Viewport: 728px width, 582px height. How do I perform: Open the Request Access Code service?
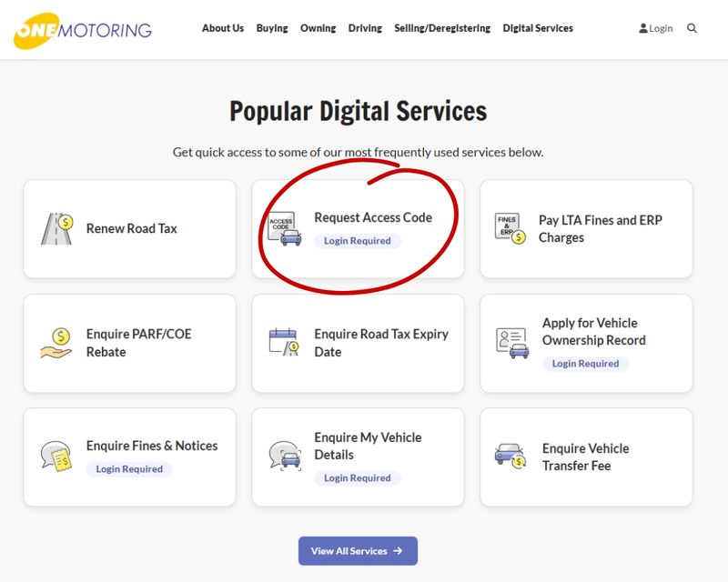click(x=358, y=229)
